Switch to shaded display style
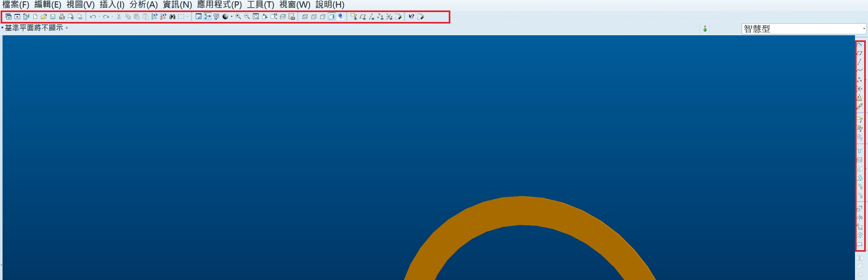Viewport: 868px width, 280px height. click(x=332, y=17)
